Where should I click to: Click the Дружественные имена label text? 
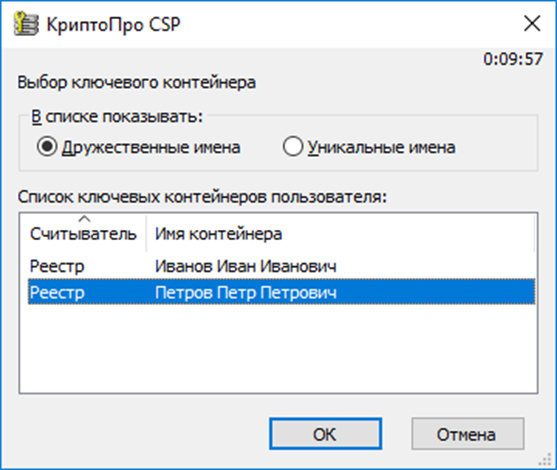(x=151, y=147)
